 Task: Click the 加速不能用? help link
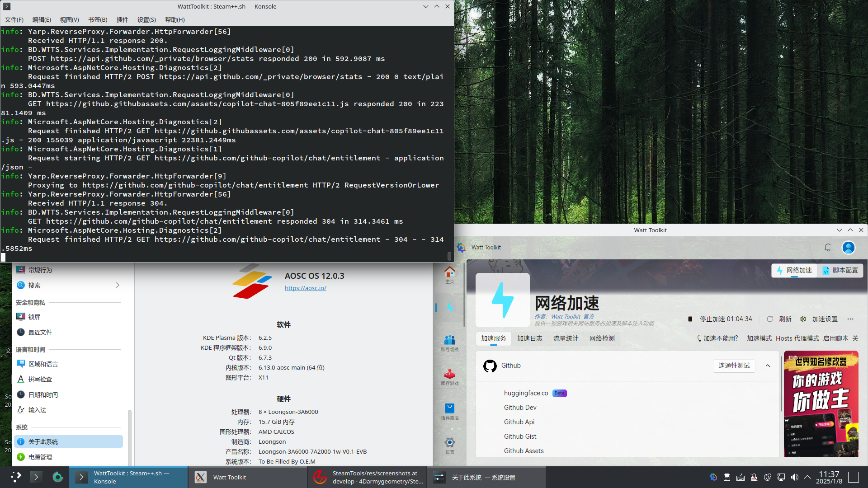(x=717, y=338)
